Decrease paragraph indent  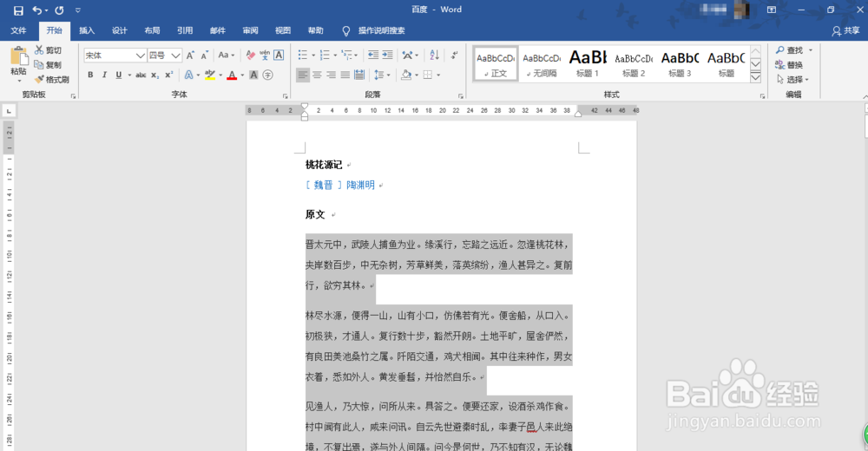[x=373, y=55]
